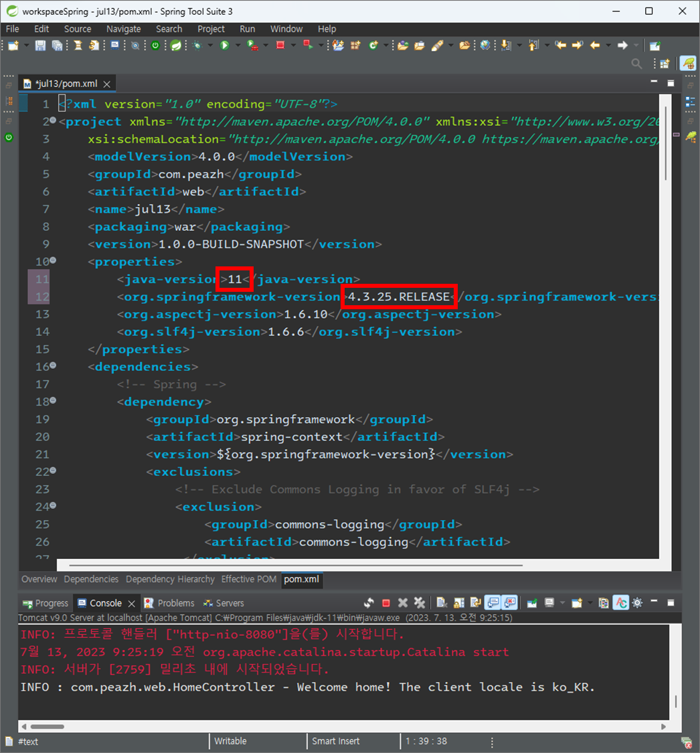
Task: Switch to the Overview editor tab
Action: click(x=39, y=579)
